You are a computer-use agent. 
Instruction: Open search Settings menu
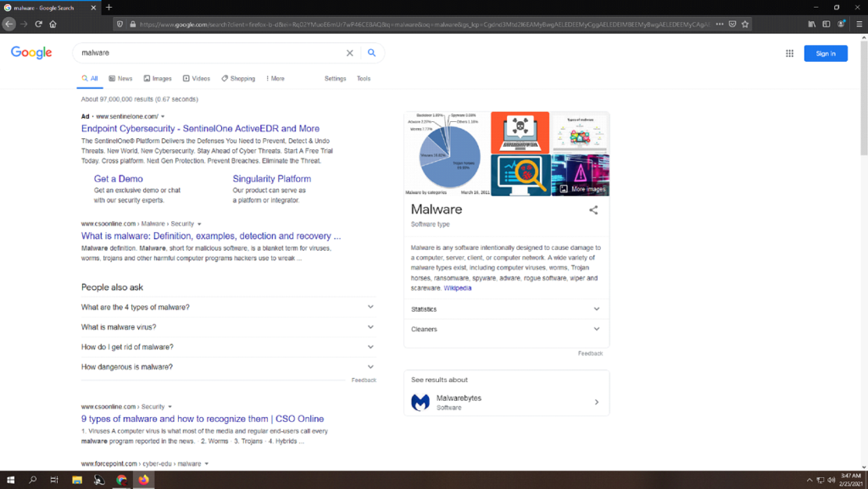335,79
